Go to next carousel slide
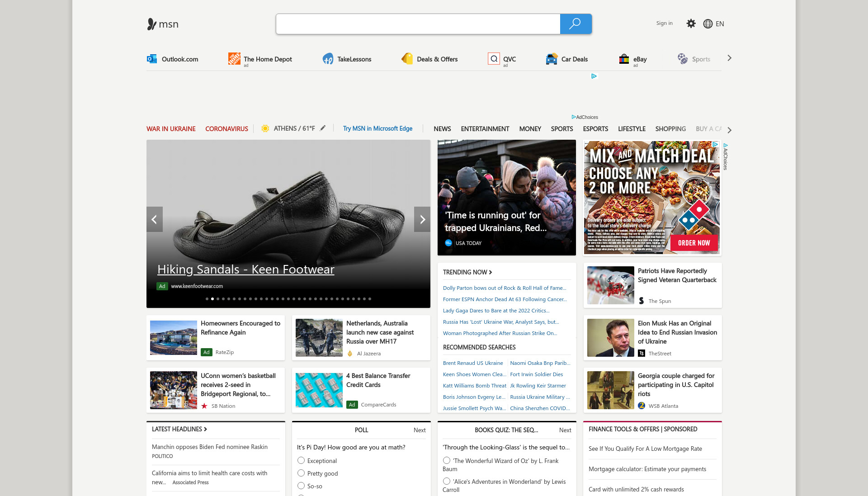The width and height of the screenshot is (868, 496). click(x=422, y=219)
